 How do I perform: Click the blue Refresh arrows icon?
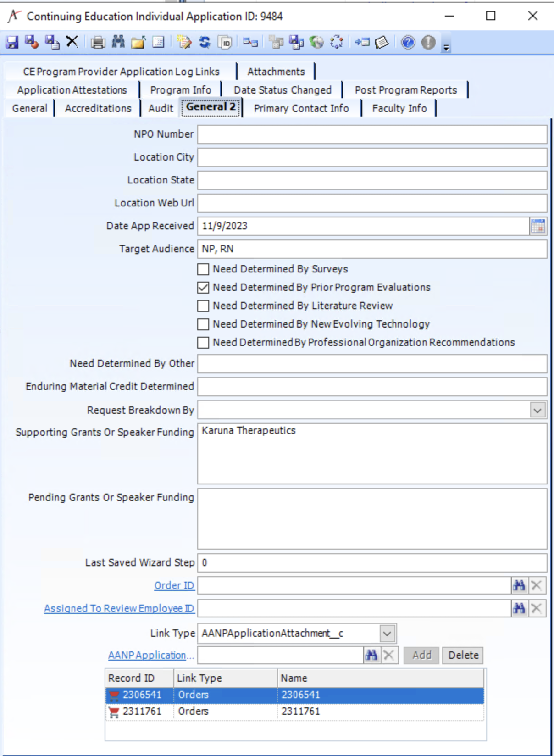(205, 42)
